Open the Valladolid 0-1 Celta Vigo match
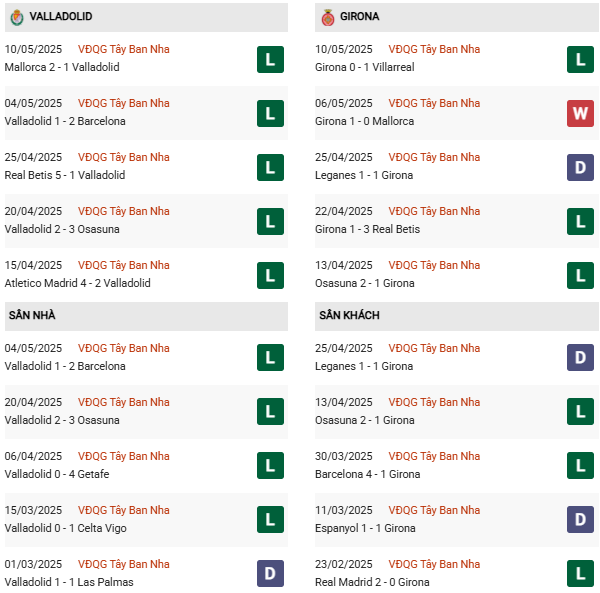 pyautogui.click(x=65, y=528)
